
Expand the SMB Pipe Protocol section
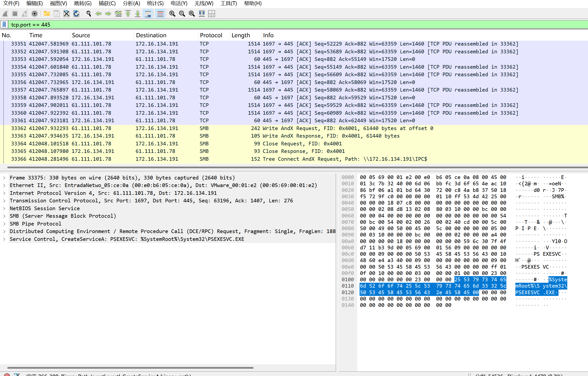(4, 224)
